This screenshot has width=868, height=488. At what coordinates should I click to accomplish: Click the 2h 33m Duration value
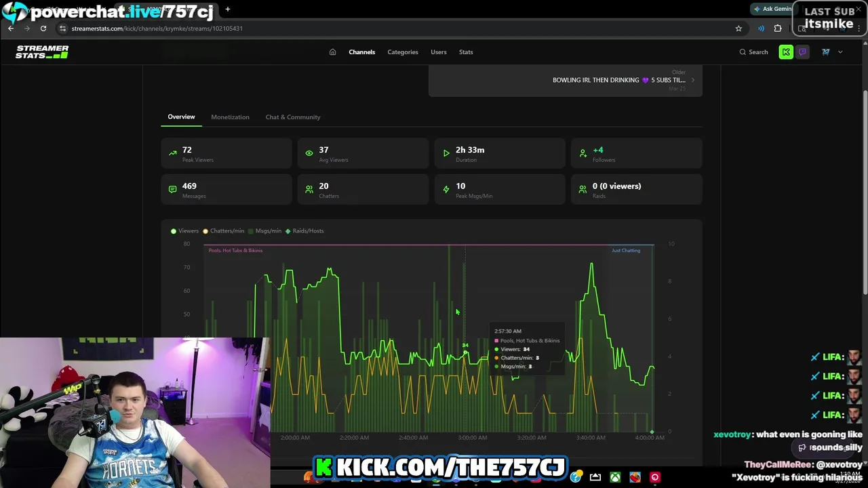pos(470,150)
